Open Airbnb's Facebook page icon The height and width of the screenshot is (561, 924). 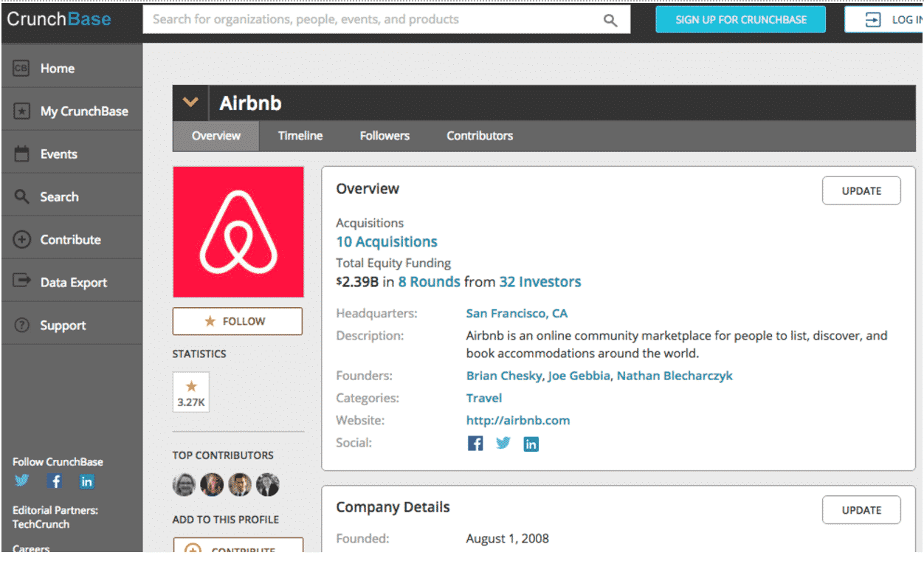pos(475,444)
